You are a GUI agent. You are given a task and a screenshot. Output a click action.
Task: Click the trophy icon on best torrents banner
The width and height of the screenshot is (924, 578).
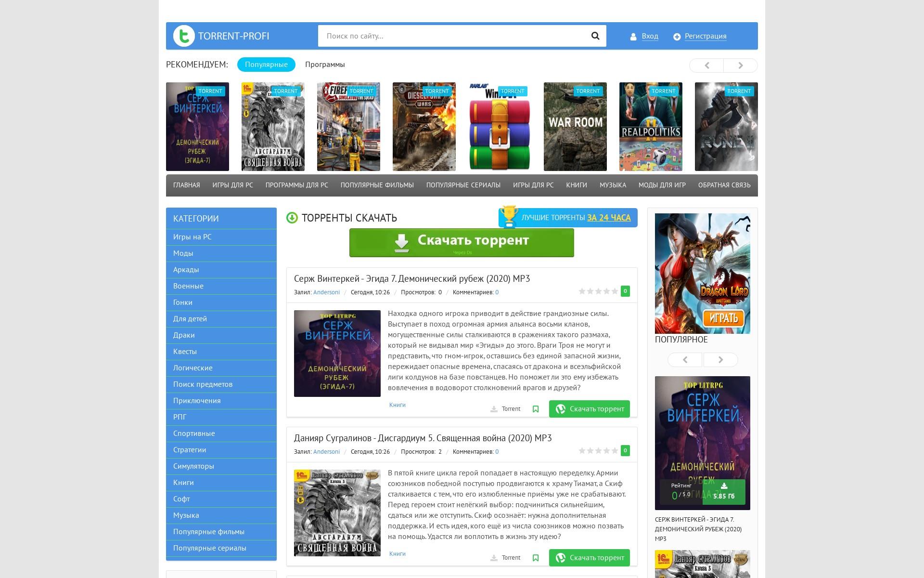508,217
